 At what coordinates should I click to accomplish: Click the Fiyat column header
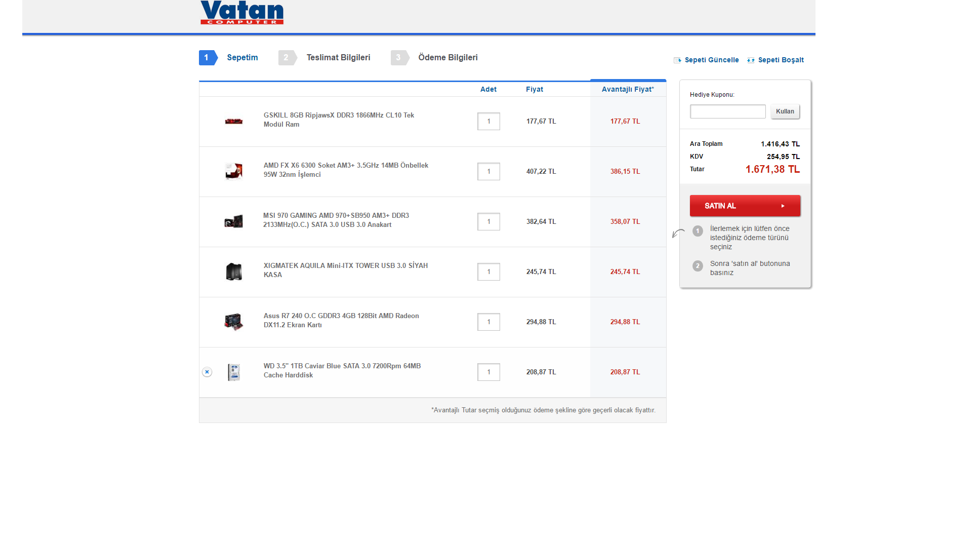(535, 89)
